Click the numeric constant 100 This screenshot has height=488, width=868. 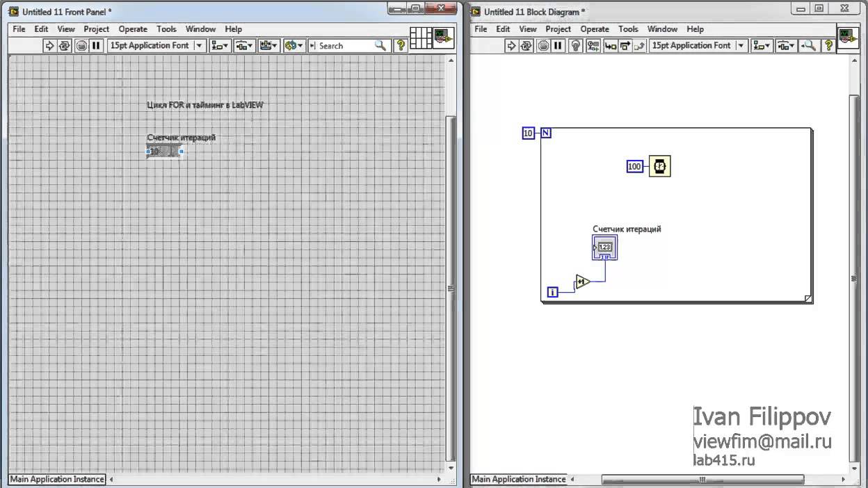point(634,167)
